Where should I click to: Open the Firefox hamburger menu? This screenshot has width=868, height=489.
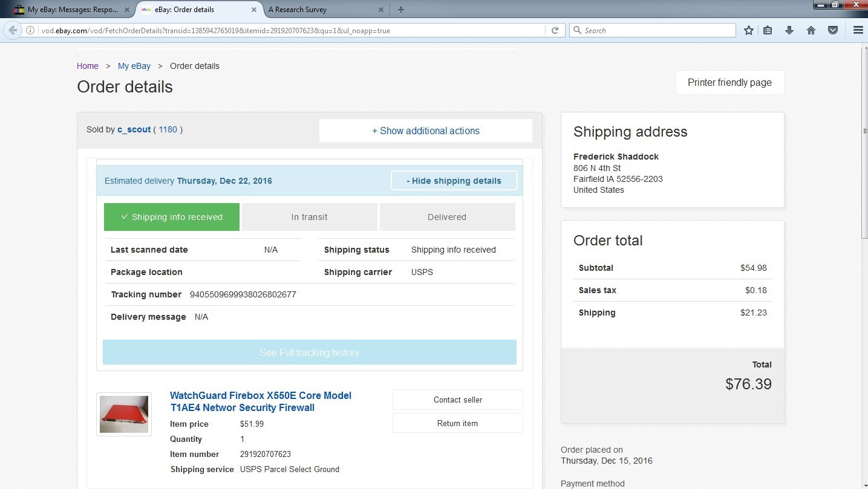tap(858, 30)
